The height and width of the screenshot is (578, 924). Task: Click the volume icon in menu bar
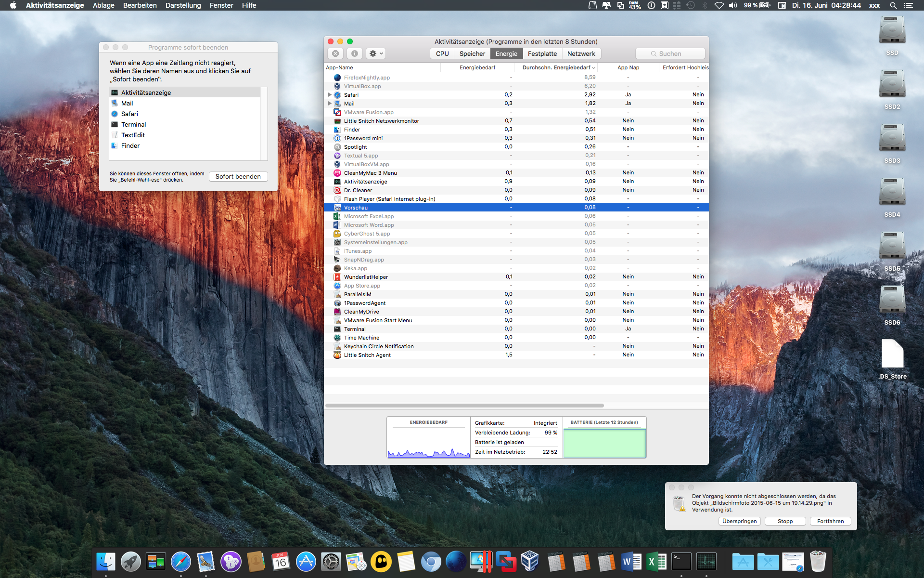click(x=732, y=5)
